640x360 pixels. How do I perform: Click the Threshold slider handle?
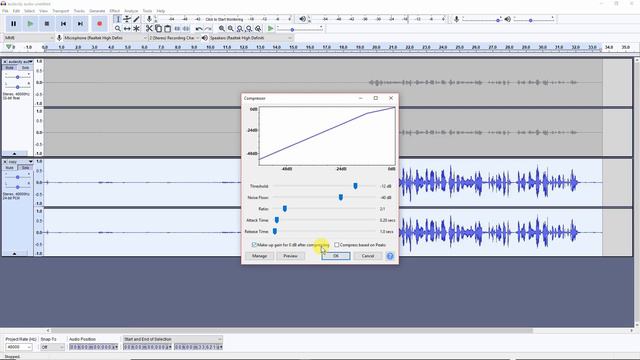click(356, 186)
